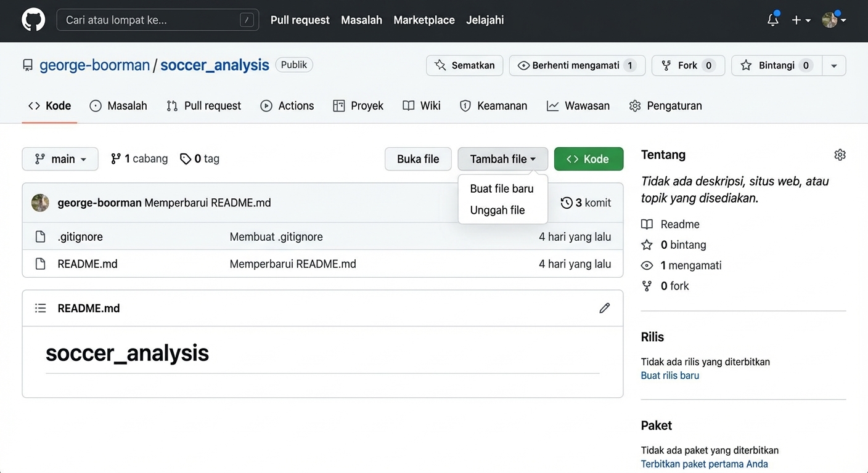Open the george-boorman profile link
Viewport: 868px width, 473px height.
[95, 65]
